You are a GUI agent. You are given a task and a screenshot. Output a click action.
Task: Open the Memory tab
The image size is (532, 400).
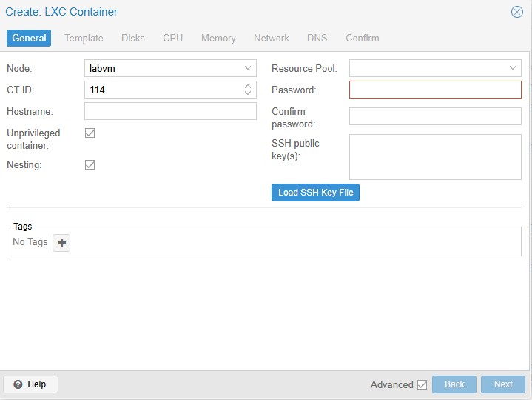click(x=218, y=38)
